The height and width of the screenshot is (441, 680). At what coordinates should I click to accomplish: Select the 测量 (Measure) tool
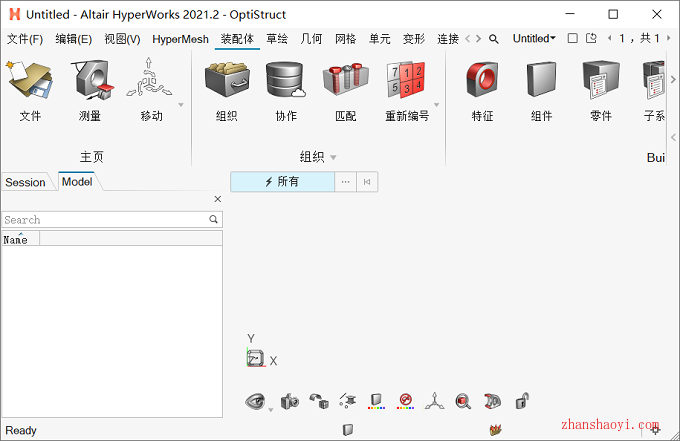(x=90, y=91)
